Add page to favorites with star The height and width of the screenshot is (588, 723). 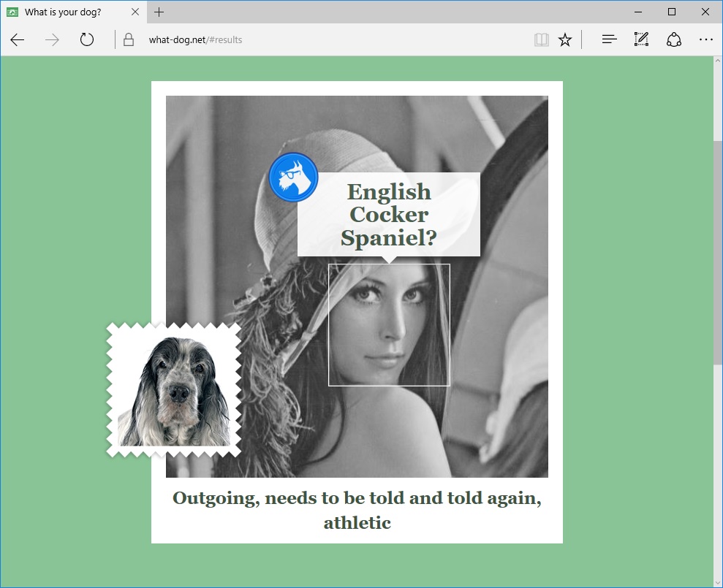[x=565, y=40]
